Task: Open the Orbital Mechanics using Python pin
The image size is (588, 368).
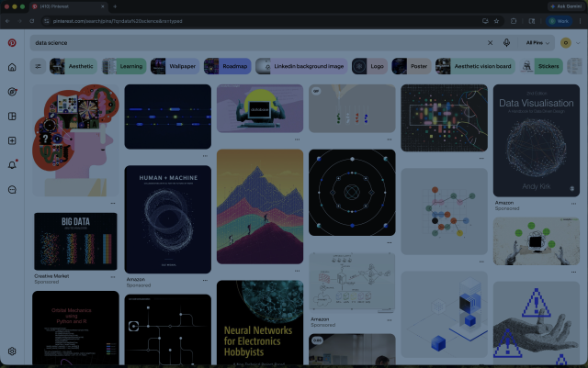Action: tap(75, 328)
